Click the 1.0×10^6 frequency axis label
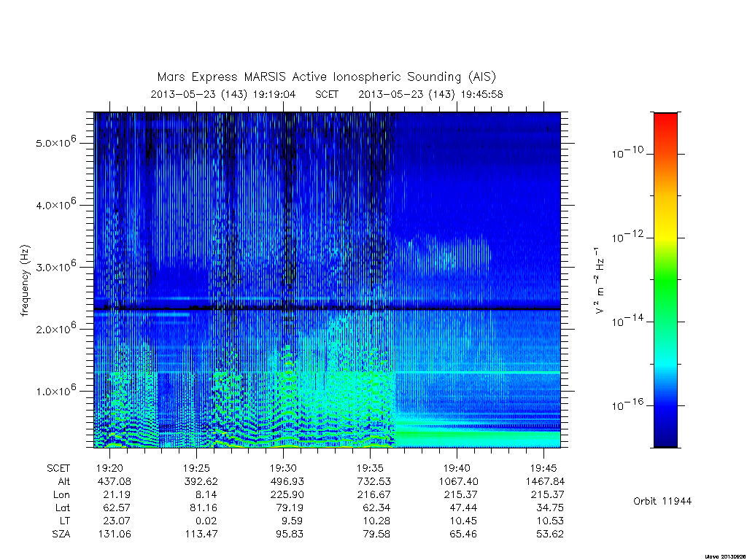 coord(56,390)
